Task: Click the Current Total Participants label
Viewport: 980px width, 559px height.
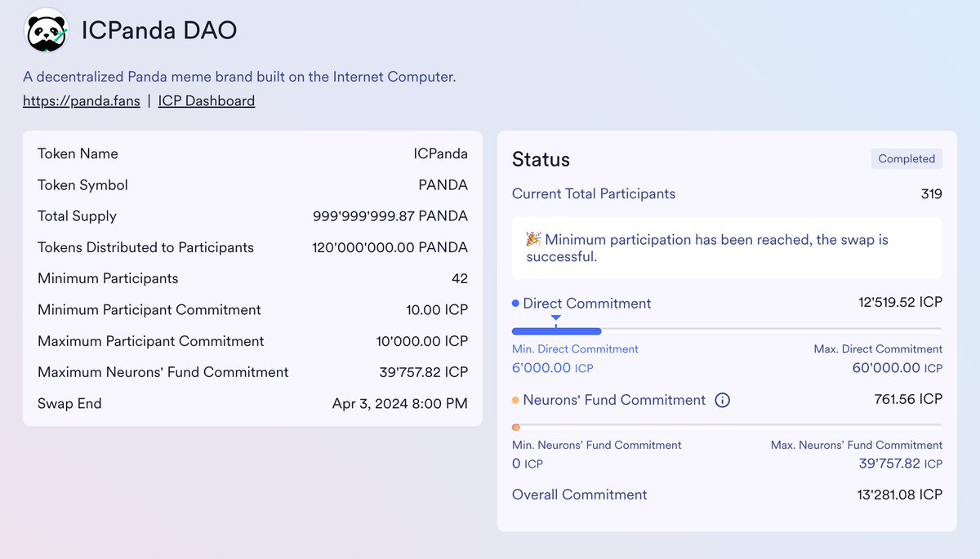Action: tap(594, 194)
